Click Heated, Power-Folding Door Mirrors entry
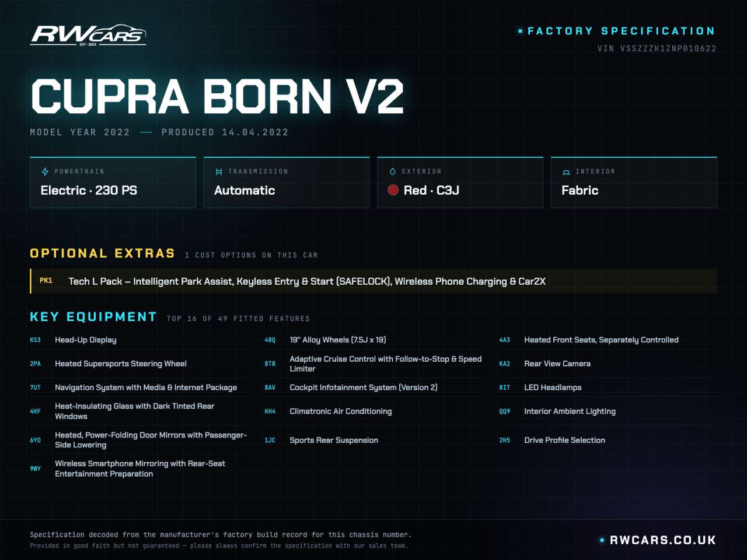747x560 pixels. [151, 440]
